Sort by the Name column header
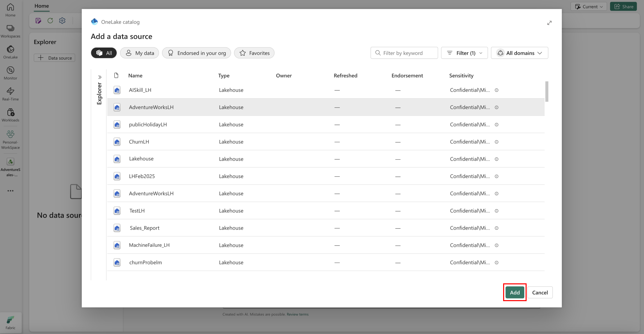The width and height of the screenshot is (644, 334). pyautogui.click(x=136, y=76)
